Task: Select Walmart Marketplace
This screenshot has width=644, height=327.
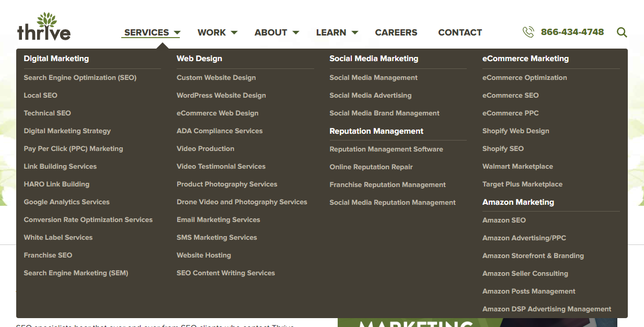Action: coord(517,167)
